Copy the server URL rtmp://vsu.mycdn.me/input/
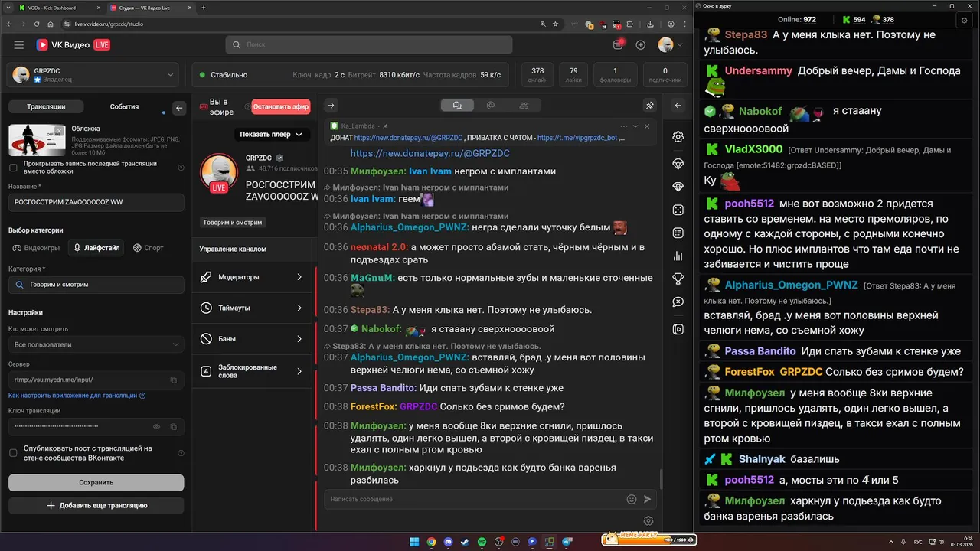 (x=174, y=380)
